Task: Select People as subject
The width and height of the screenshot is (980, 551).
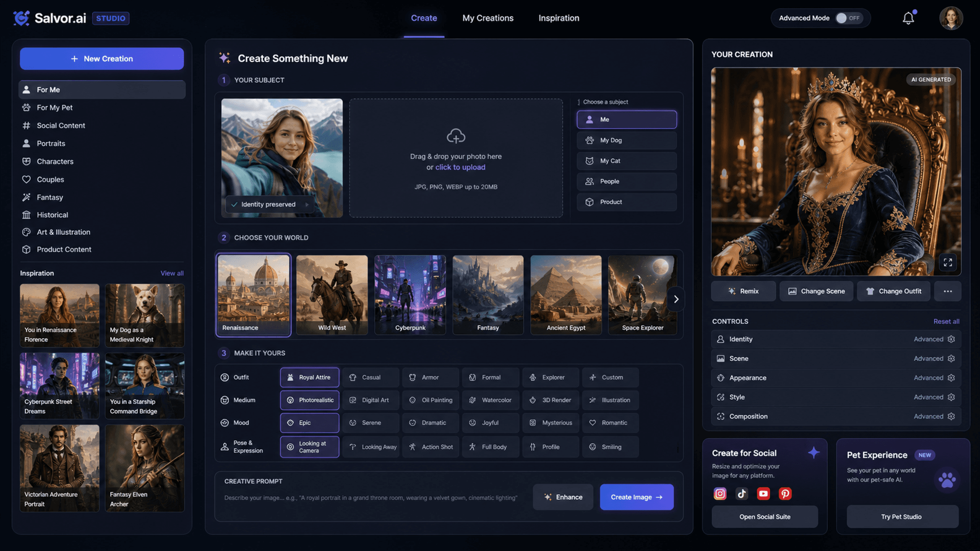Action: click(x=626, y=181)
